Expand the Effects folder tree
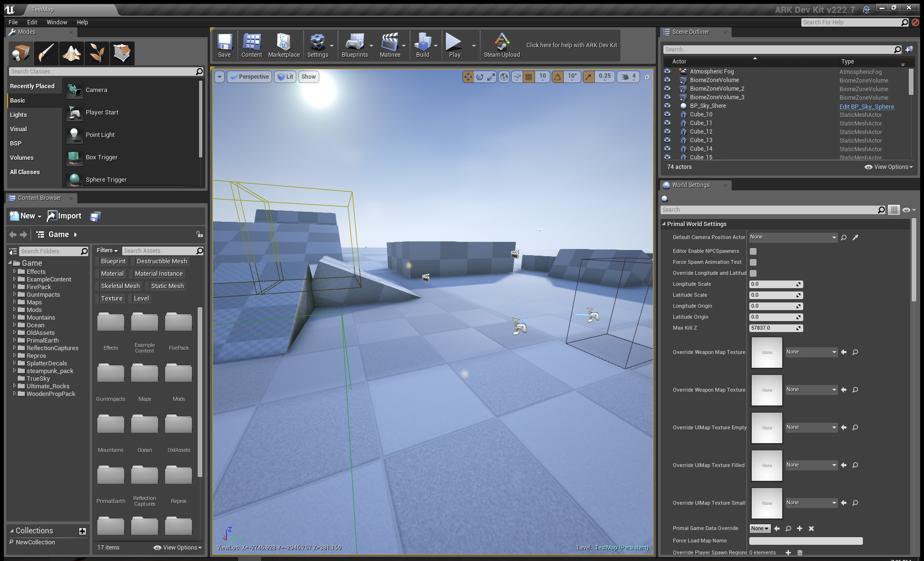Image resolution: width=924 pixels, height=561 pixels. tap(14, 271)
